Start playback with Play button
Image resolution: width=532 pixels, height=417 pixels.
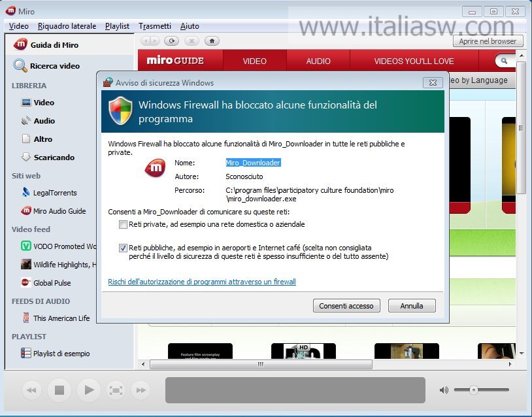(x=88, y=390)
